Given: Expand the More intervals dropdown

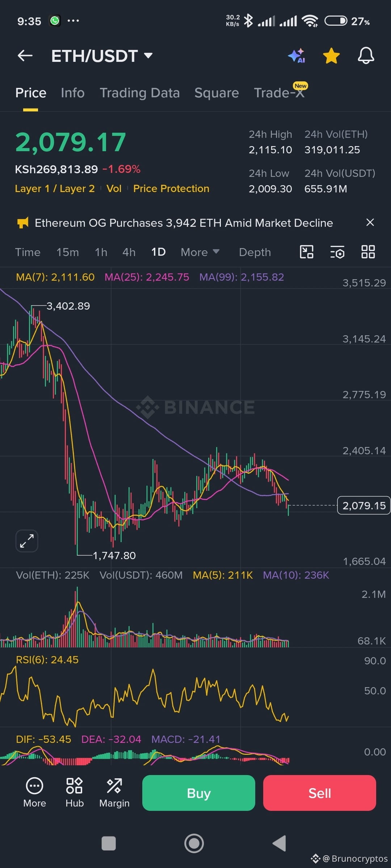Looking at the screenshot, I should (x=200, y=252).
